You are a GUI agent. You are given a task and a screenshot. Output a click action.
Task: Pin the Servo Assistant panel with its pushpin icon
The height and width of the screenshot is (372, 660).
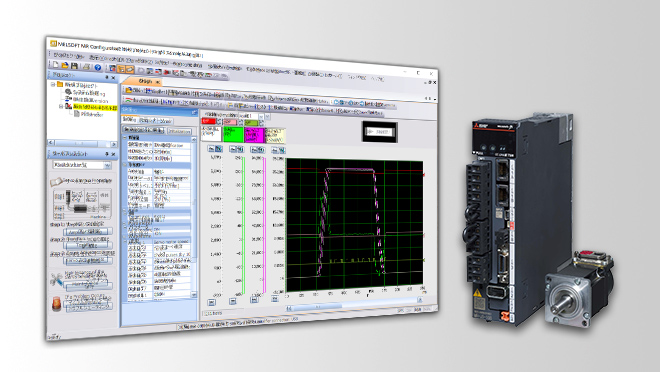tap(106, 154)
